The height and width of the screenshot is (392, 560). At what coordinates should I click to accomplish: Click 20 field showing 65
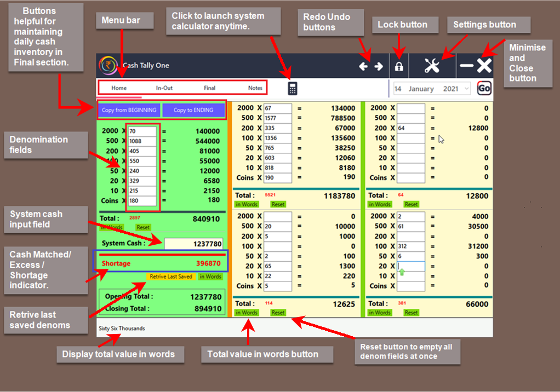277,266
